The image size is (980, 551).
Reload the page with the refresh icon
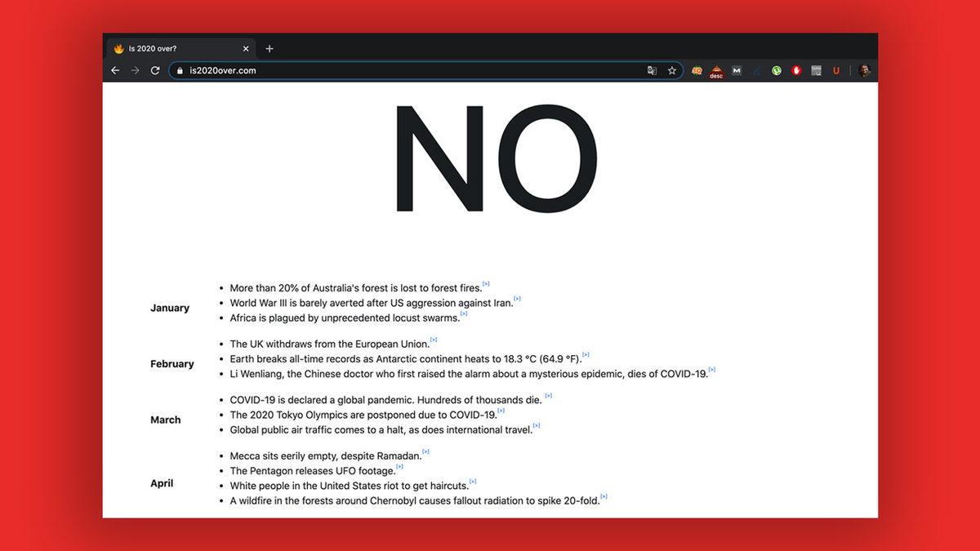click(155, 71)
